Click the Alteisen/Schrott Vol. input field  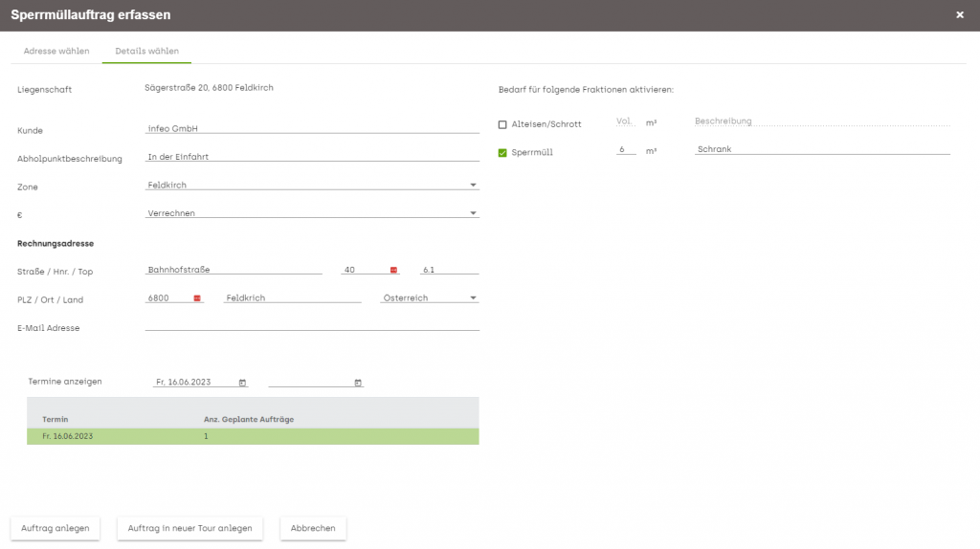pos(625,121)
